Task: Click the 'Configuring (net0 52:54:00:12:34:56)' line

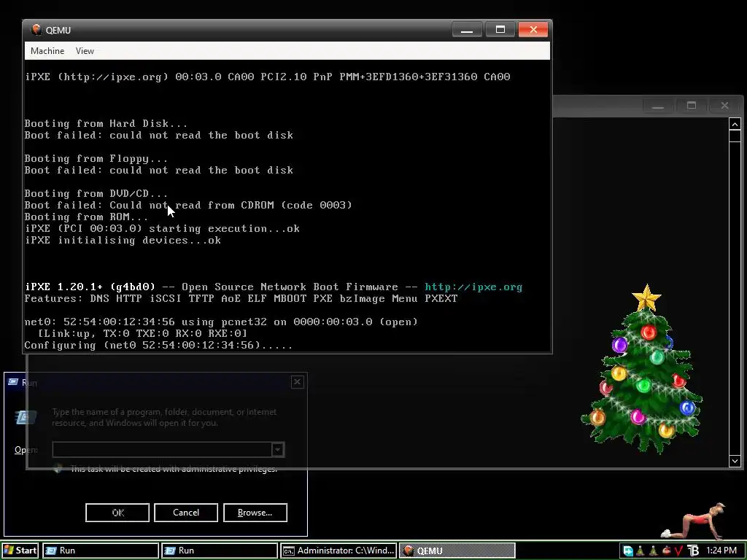Action: (158, 345)
